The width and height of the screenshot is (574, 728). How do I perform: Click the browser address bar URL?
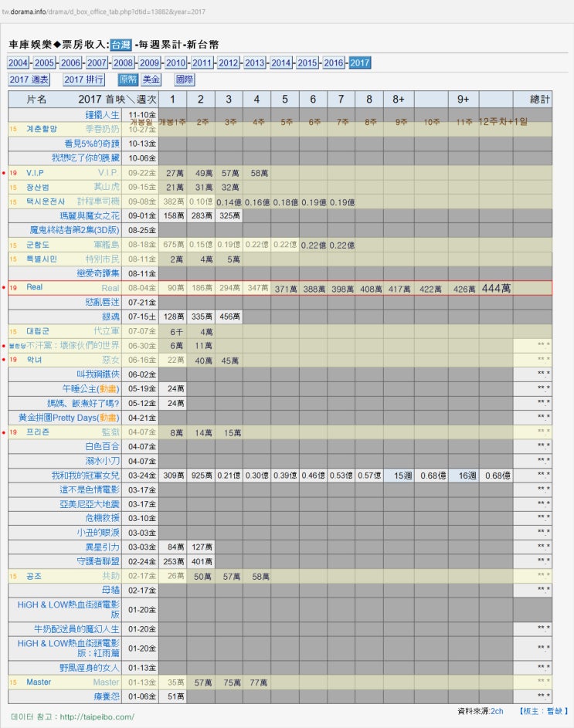[104, 12]
